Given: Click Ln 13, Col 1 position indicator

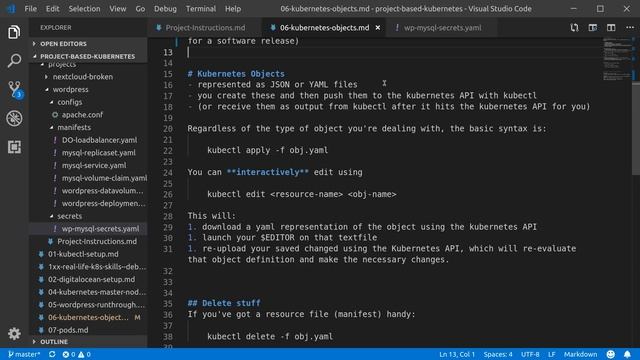Looking at the screenshot, I should 457,354.
